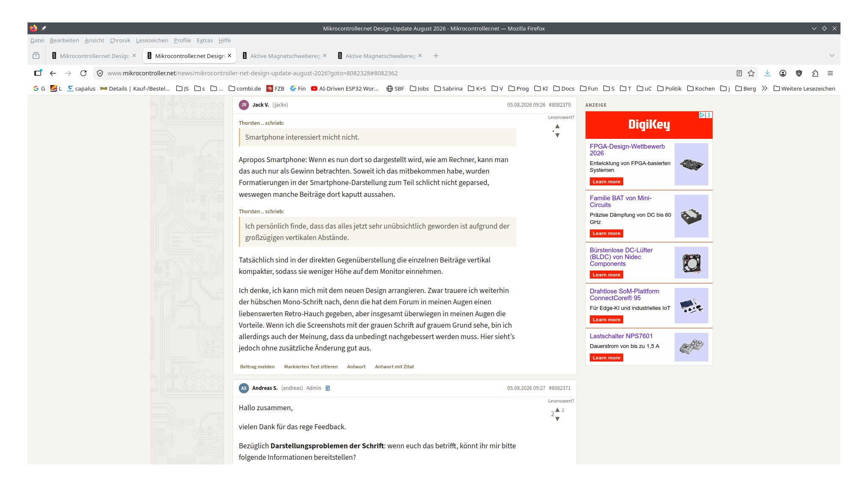Toggle reader view in the address bar
This screenshot has height=497, width=868.
coord(739,73)
